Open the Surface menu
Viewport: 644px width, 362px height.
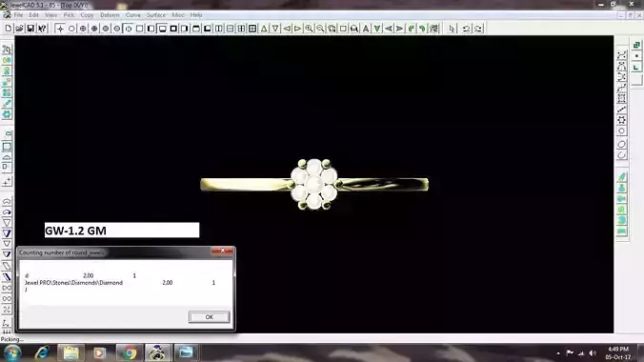click(x=156, y=15)
